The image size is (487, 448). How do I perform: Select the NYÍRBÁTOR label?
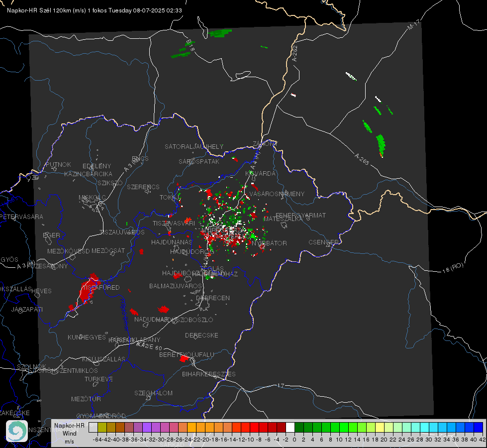point(269,243)
